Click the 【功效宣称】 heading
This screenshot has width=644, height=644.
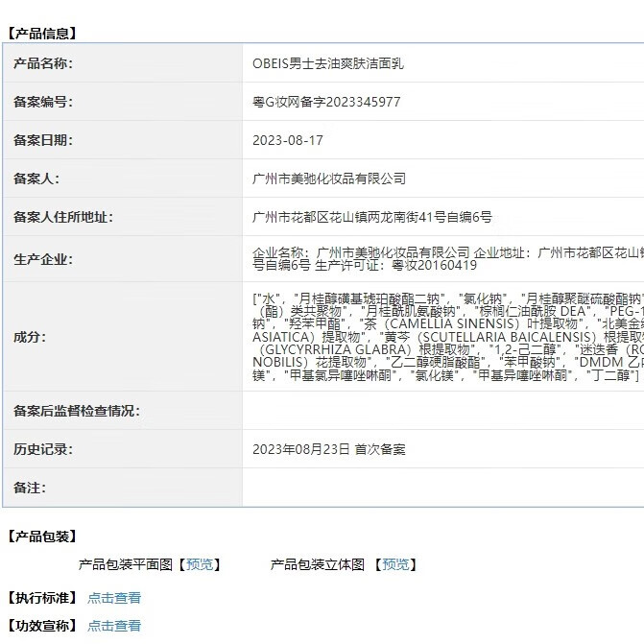click(x=42, y=626)
